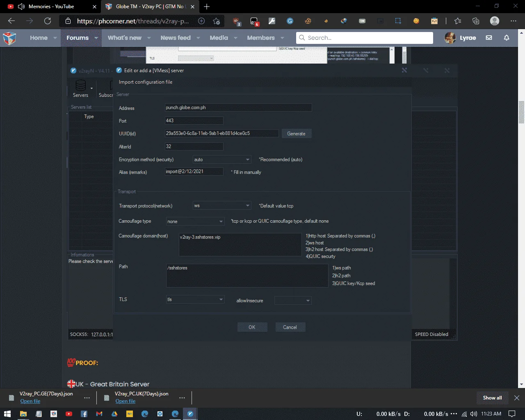Open the browser Collections icon
The width and height of the screenshot is (525, 420).
coord(476,21)
